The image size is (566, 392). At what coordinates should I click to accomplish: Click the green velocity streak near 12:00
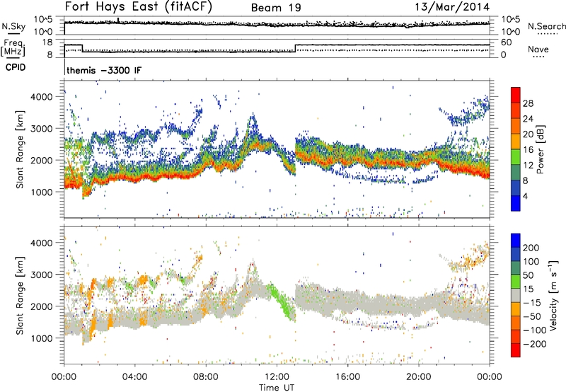pos(282,301)
